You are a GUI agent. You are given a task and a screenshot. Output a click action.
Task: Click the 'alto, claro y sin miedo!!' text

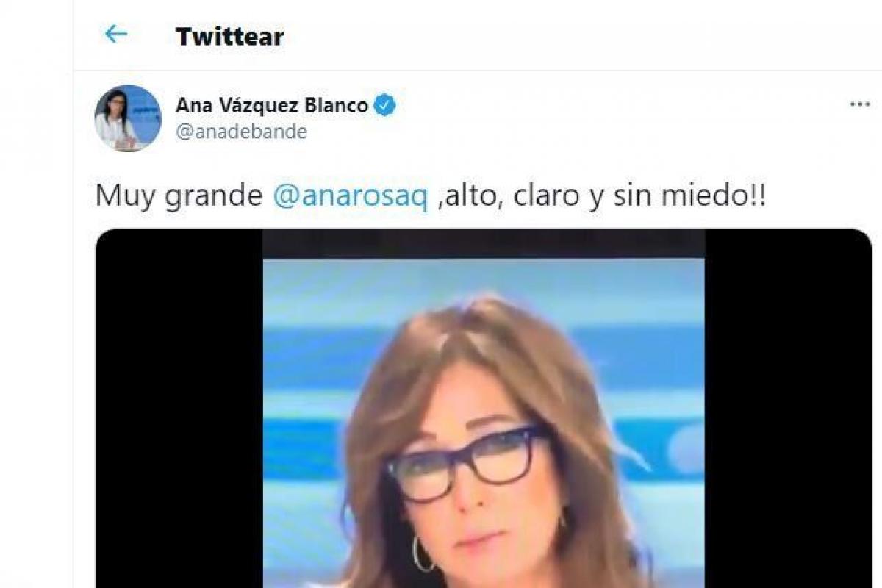(x=603, y=198)
